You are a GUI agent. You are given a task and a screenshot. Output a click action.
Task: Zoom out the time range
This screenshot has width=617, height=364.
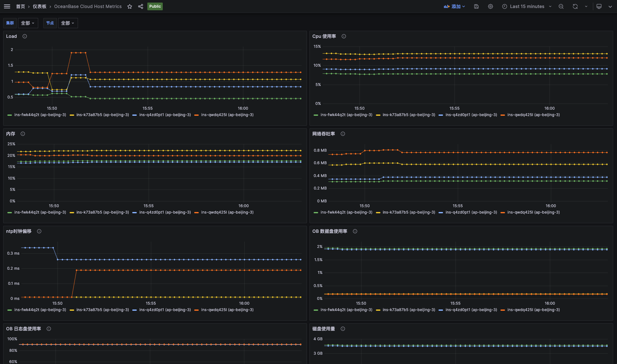click(561, 6)
